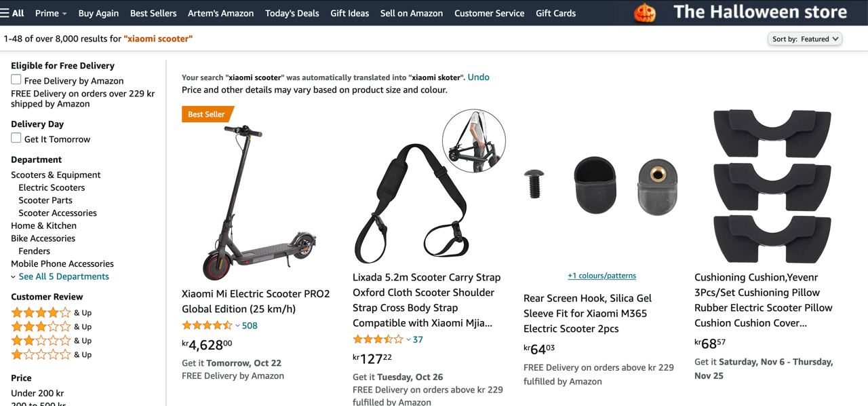Check the Get It Tomorrow box

pos(16,138)
